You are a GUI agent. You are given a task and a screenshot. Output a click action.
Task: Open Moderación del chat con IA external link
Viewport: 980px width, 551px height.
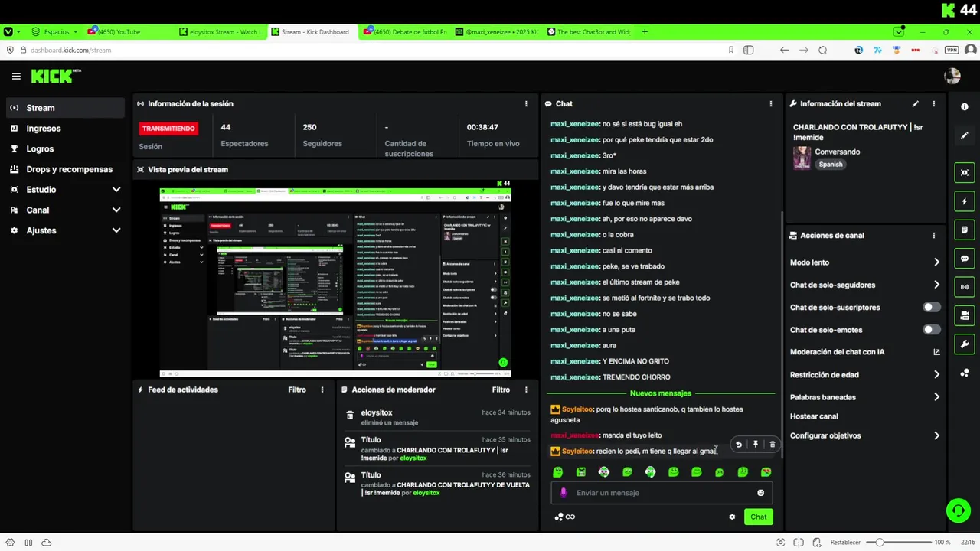point(936,352)
